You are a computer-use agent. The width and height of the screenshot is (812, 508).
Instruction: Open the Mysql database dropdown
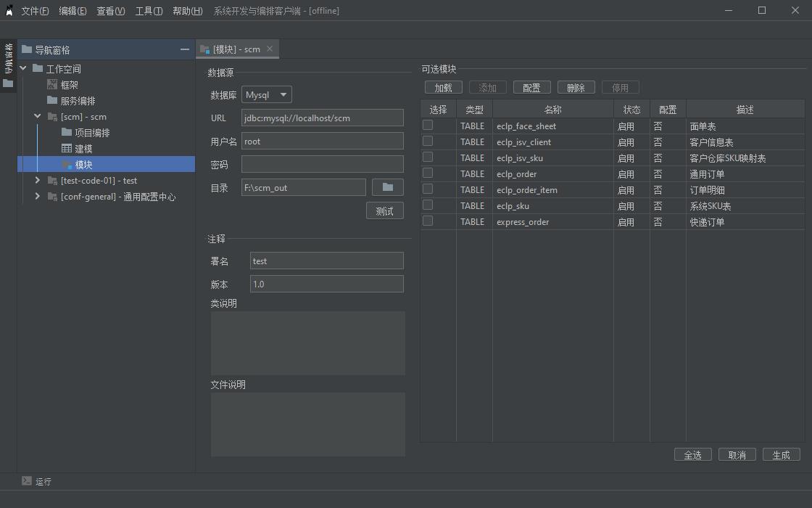[266, 94]
